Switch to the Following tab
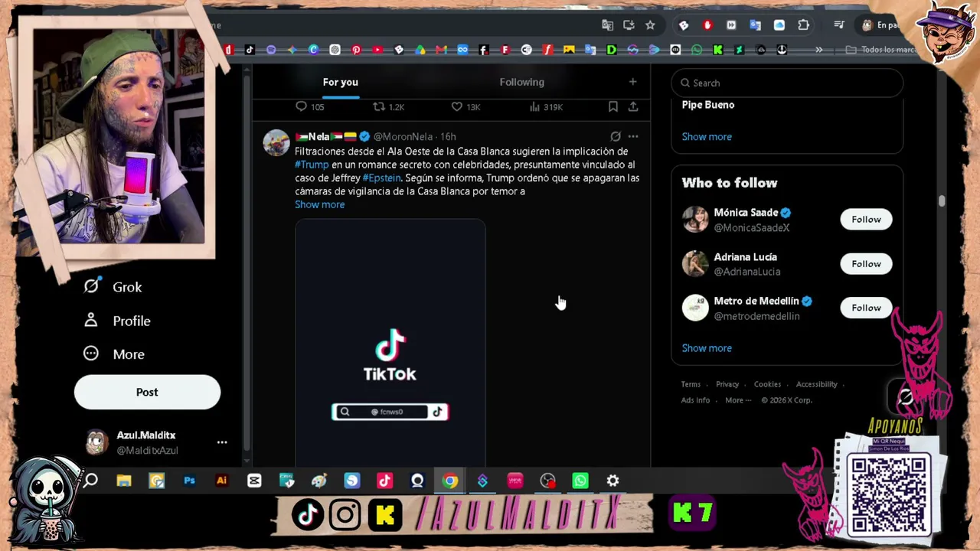The height and width of the screenshot is (551, 980). pos(522,82)
